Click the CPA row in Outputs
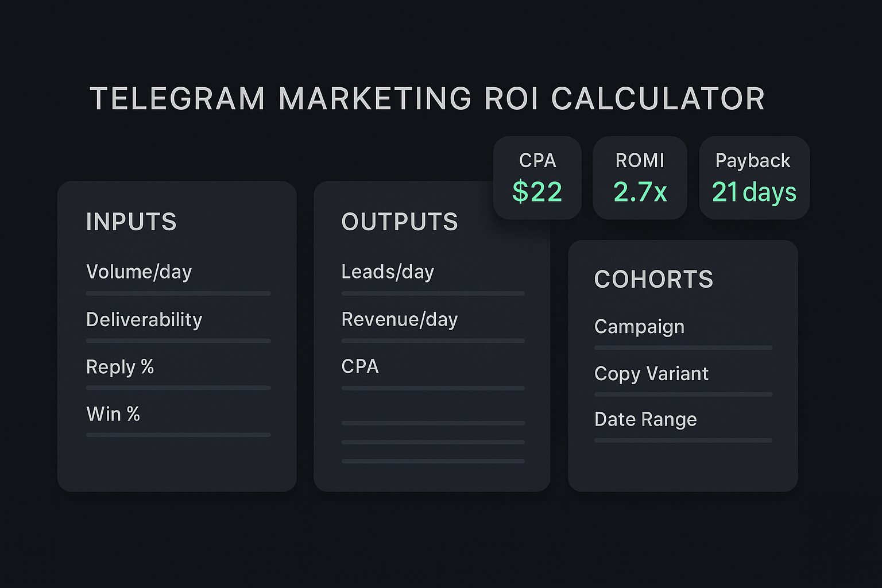Screen dimensions: 882x588 click(432, 373)
